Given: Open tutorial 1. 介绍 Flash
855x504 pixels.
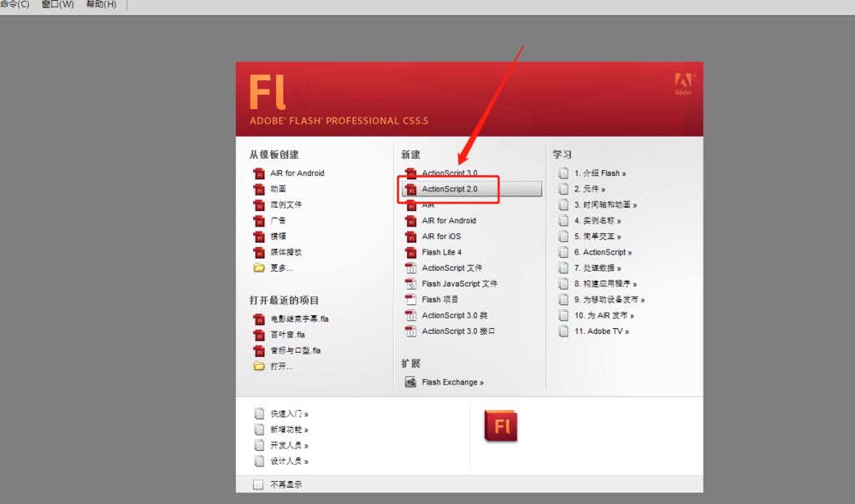Looking at the screenshot, I should click(600, 173).
